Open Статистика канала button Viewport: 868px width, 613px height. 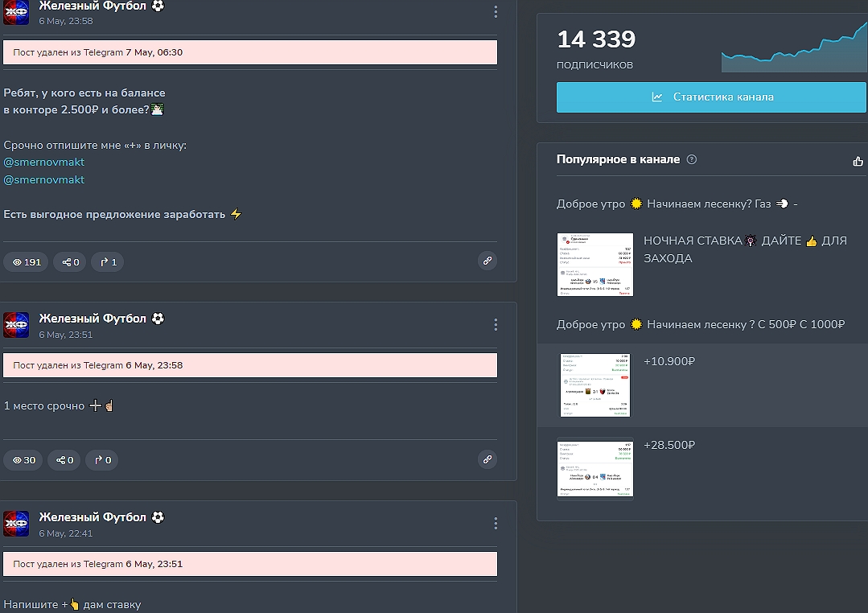(x=711, y=97)
